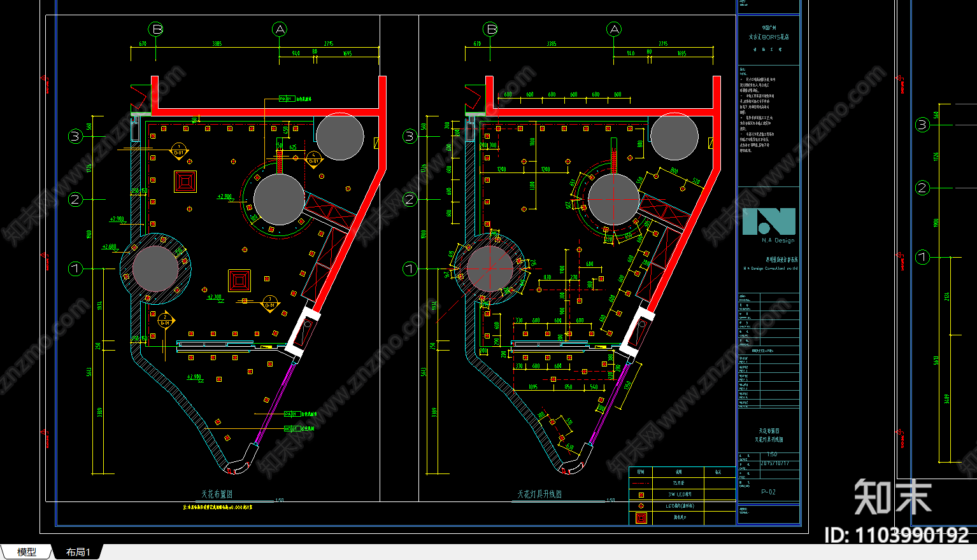Viewport: 977px width, 560px height.
Task: Select grid bubble A above 天花布置图 plan
Action: 280,29
